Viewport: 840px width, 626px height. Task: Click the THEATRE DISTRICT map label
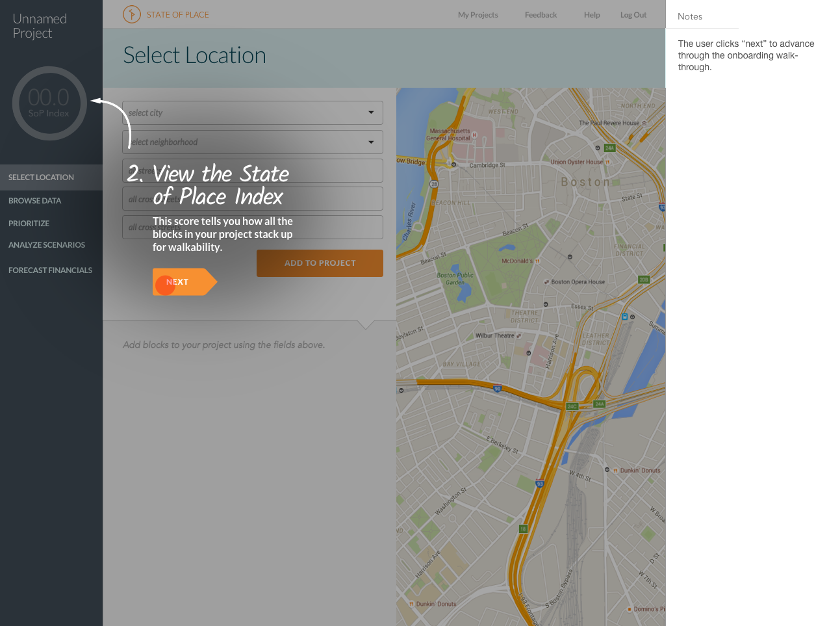(x=524, y=316)
